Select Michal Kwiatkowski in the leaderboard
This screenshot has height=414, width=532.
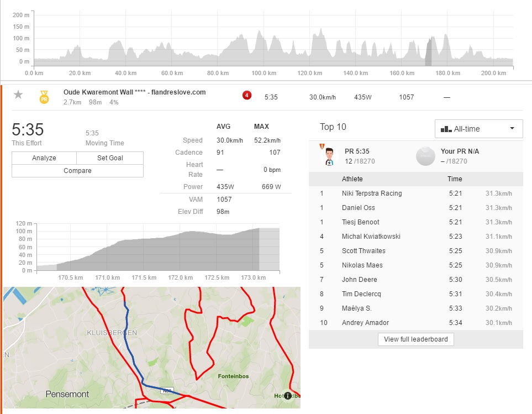[371, 237]
